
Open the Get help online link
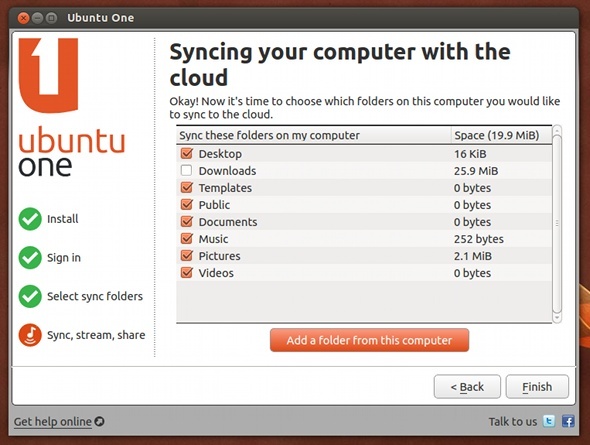53,422
